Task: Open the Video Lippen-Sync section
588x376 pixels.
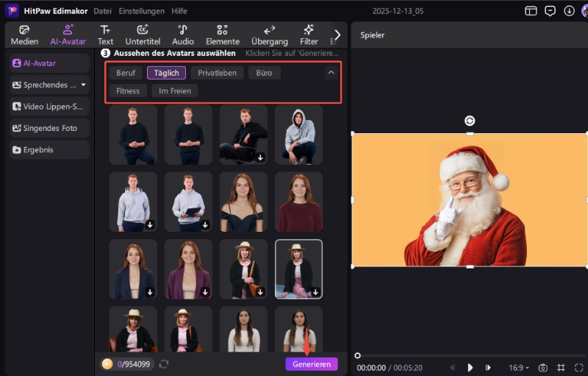Action: (49, 107)
